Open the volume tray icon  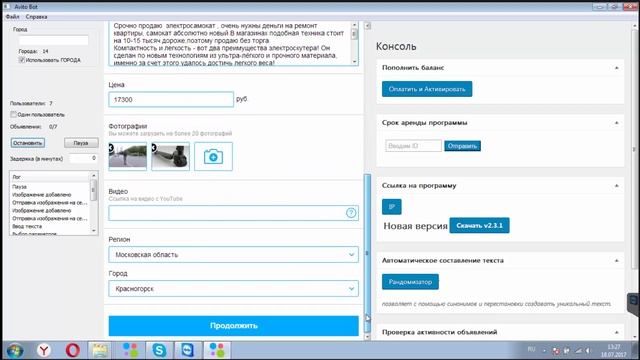[x=588, y=351]
